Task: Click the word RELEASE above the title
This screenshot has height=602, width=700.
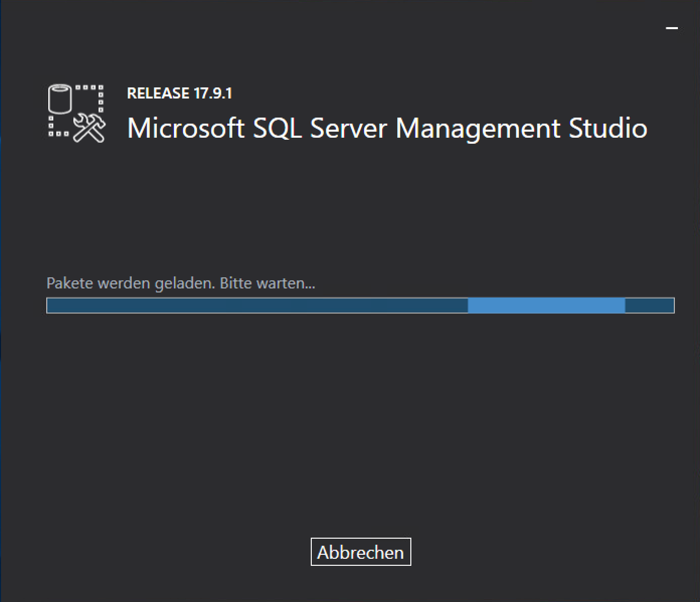Action: click(158, 93)
